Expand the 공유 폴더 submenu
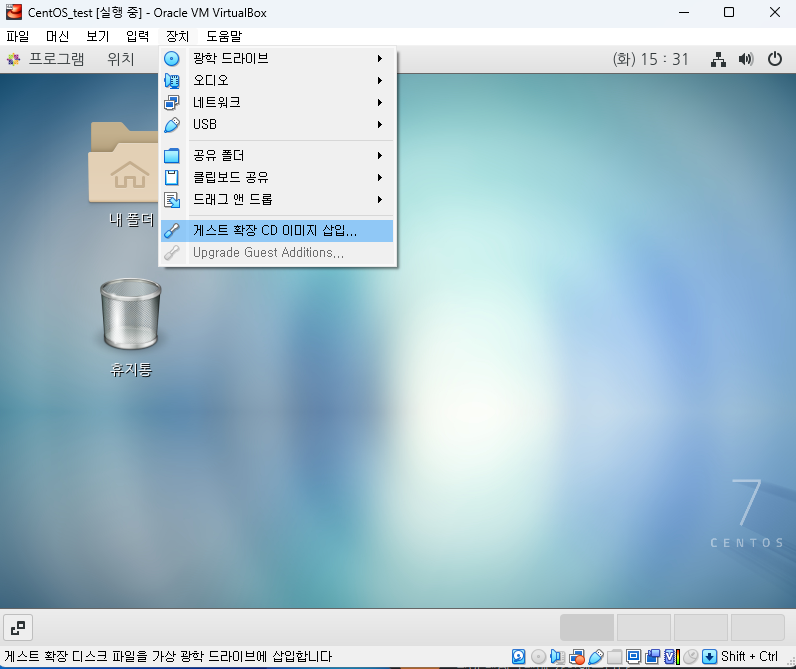The image size is (796, 669). 277,155
